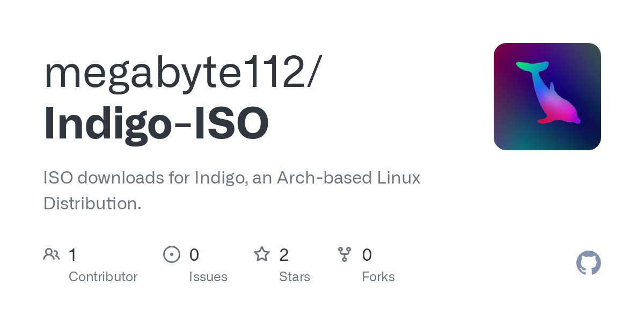This screenshot has width=644, height=322.
Task: Click the GitHub Octocat logo
Action: click(x=588, y=263)
